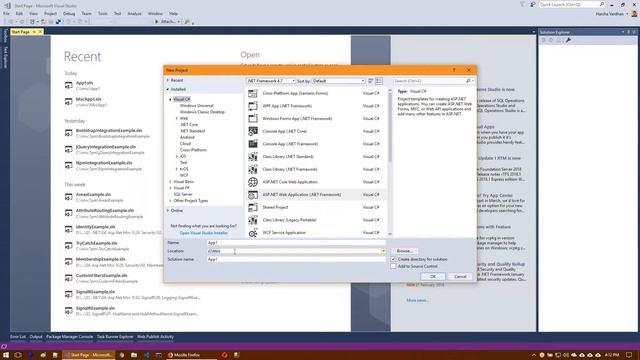This screenshot has height=360, width=640.
Task: Select Class Library (.NET Framework) template icon
Action: pyautogui.click(x=253, y=169)
